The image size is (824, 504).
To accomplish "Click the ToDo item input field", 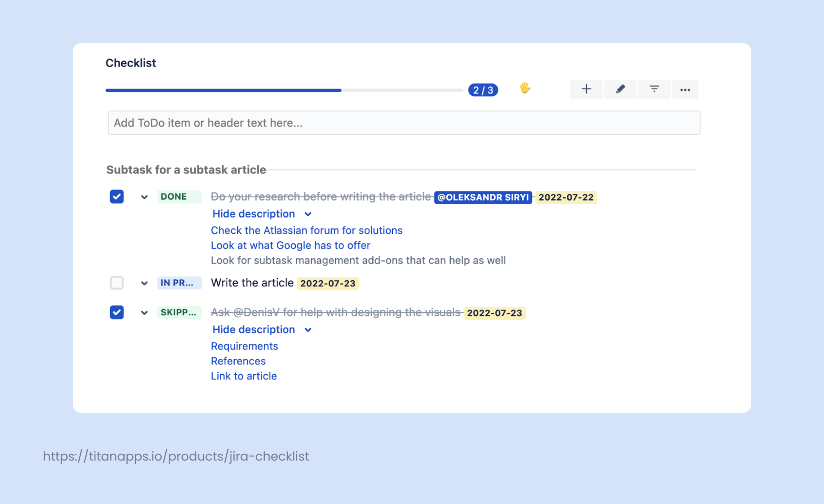I will tap(402, 123).
